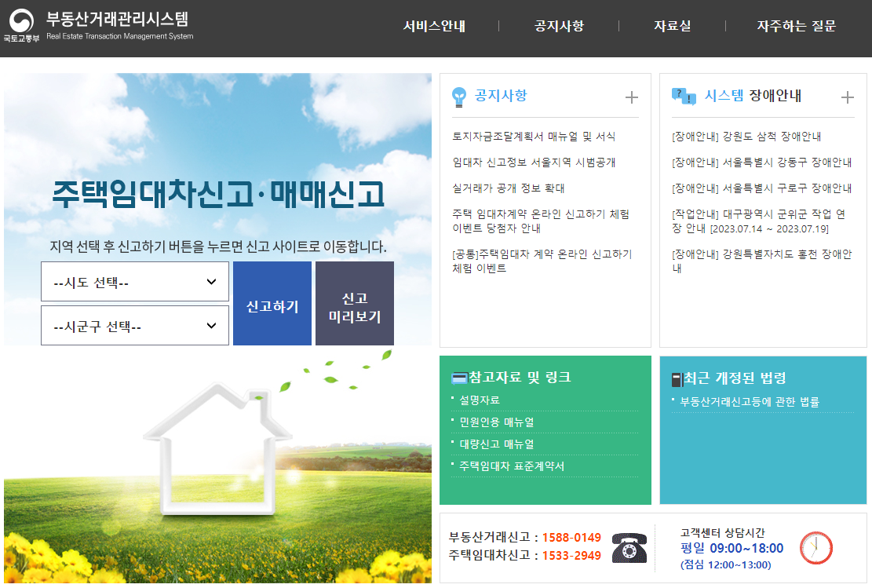Viewport: 872px width, 588px height.
Task: Open the 설명자료 link
Action: [x=480, y=400]
